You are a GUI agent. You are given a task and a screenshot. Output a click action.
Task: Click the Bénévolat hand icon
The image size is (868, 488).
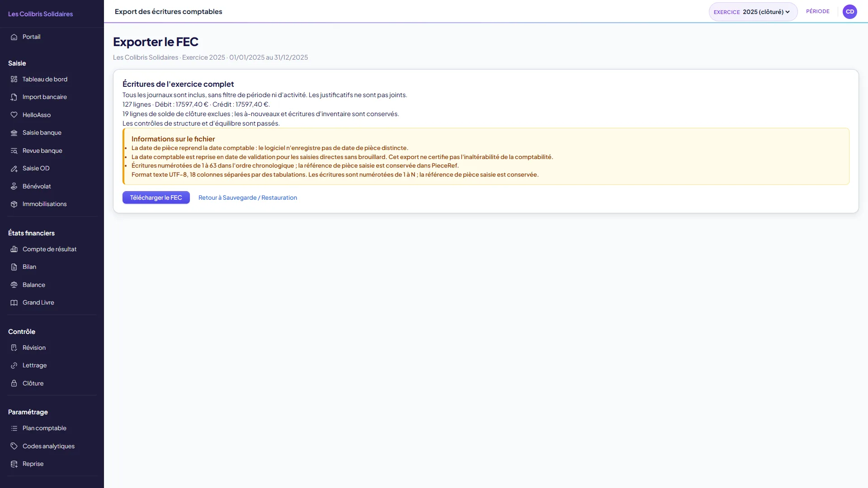[14, 187]
